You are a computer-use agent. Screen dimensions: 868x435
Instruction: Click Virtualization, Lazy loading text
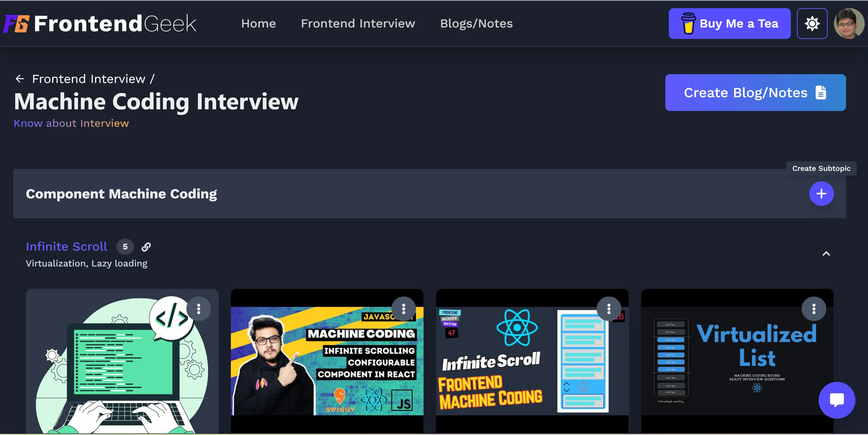point(87,263)
